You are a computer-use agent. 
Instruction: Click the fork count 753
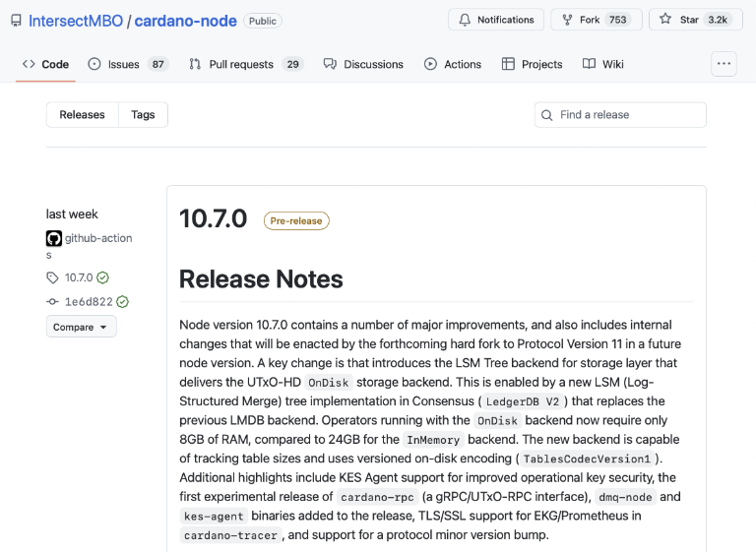pyautogui.click(x=617, y=20)
